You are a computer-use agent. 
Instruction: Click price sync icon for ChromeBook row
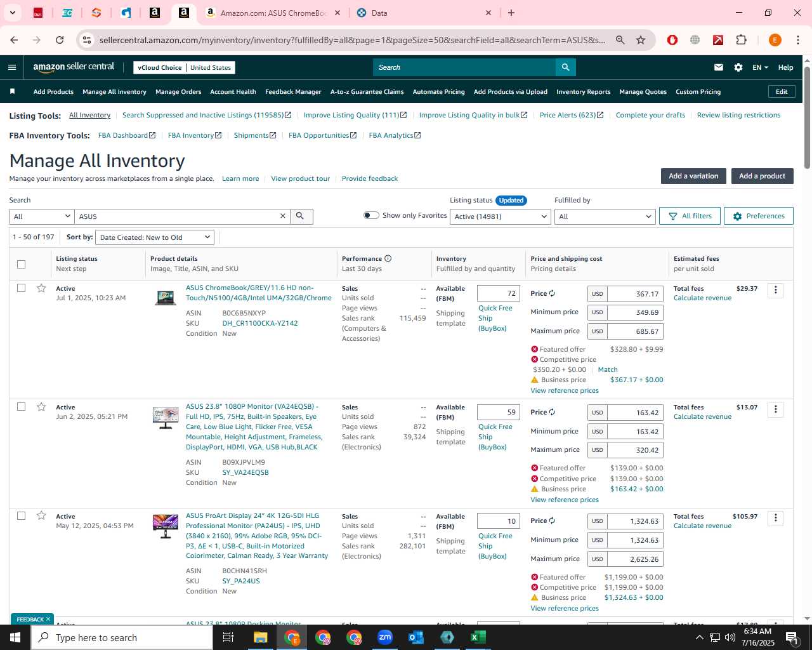[552, 293]
